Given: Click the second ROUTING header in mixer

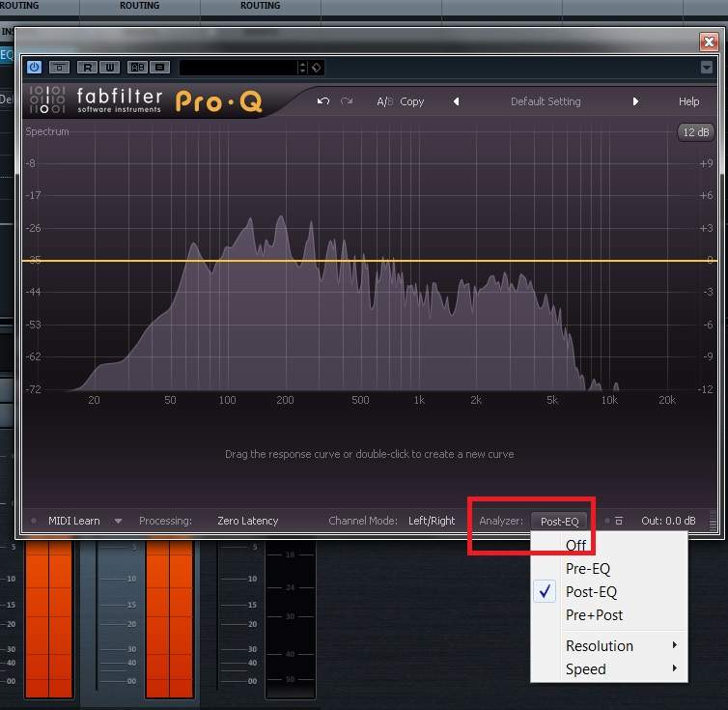Looking at the screenshot, I should (x=139, y=6).
